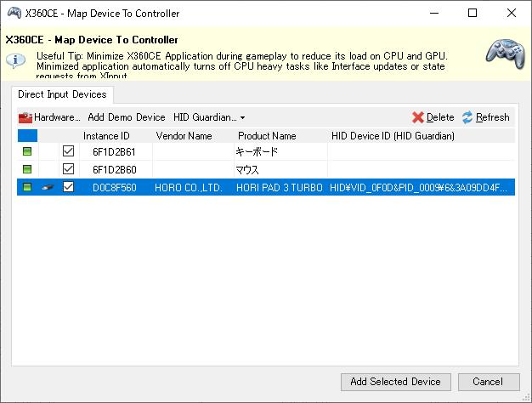This screenshot has height=403, width=532.
Task: Click green status icon for mouse row
Action: [x=27, y=169]
